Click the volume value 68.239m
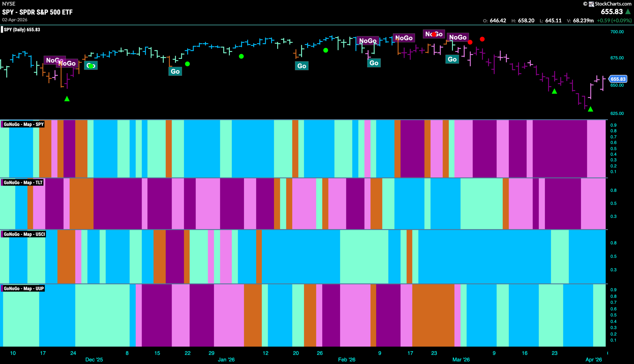This screenshot has height=364, width=634. [583, 21]
